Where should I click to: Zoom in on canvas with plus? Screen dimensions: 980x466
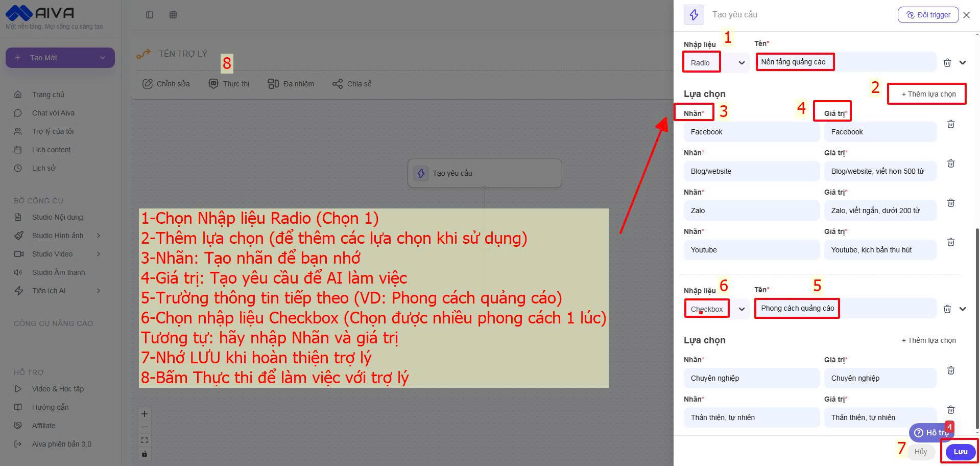(145, 414)
